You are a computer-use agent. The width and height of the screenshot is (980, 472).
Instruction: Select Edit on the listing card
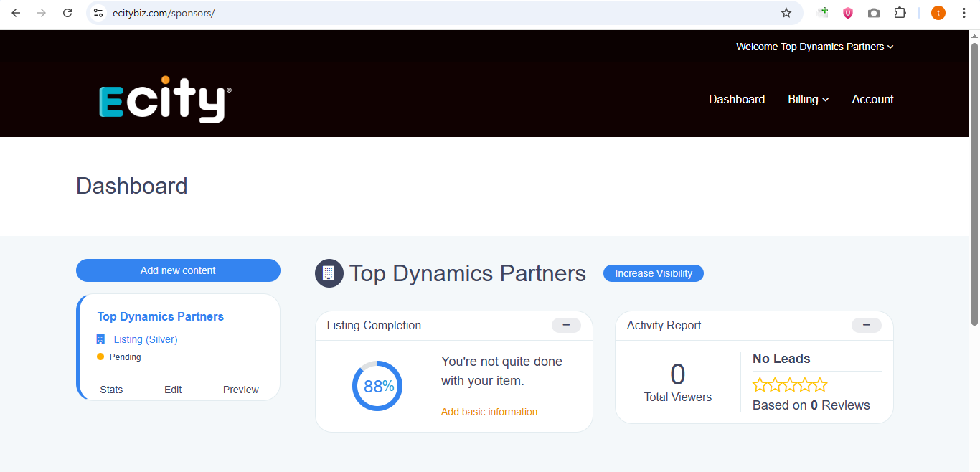point(173,390)
